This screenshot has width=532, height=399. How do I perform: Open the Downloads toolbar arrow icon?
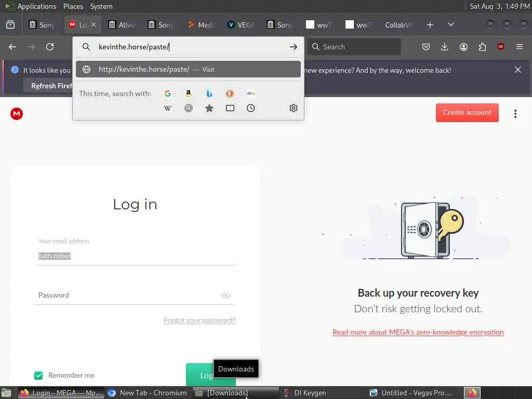coord(445,47)
